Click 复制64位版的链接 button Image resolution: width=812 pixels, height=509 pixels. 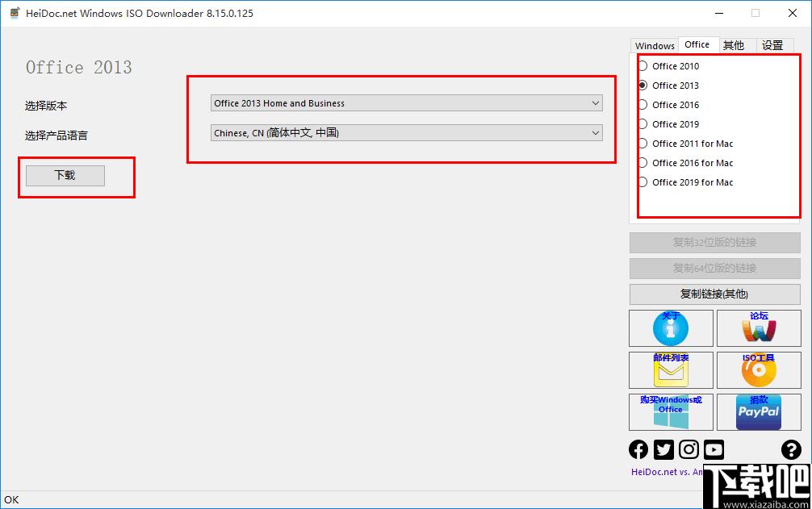(714, 269)
